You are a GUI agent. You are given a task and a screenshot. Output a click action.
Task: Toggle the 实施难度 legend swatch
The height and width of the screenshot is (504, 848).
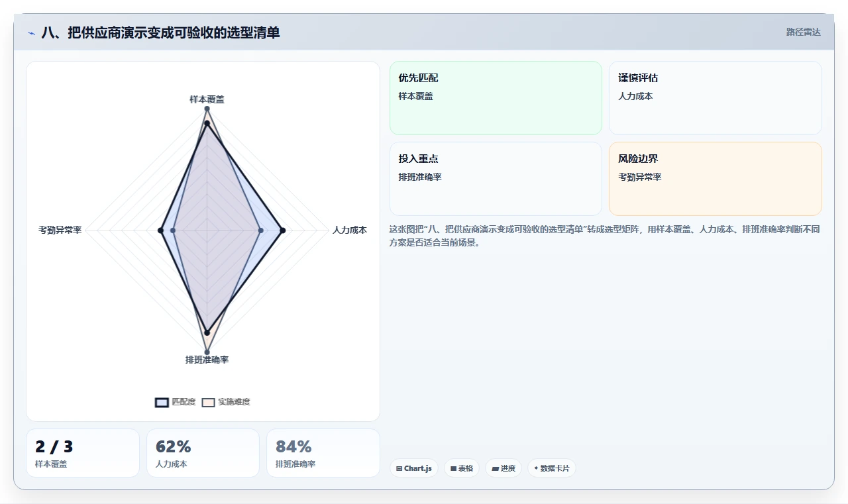pos(208,402)
